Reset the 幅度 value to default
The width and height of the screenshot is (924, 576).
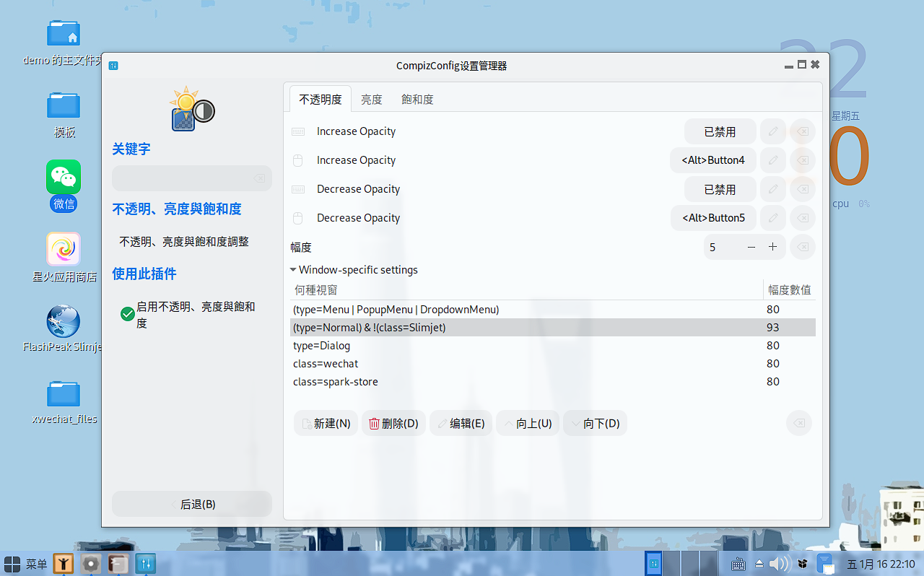[x=803, y=247]
